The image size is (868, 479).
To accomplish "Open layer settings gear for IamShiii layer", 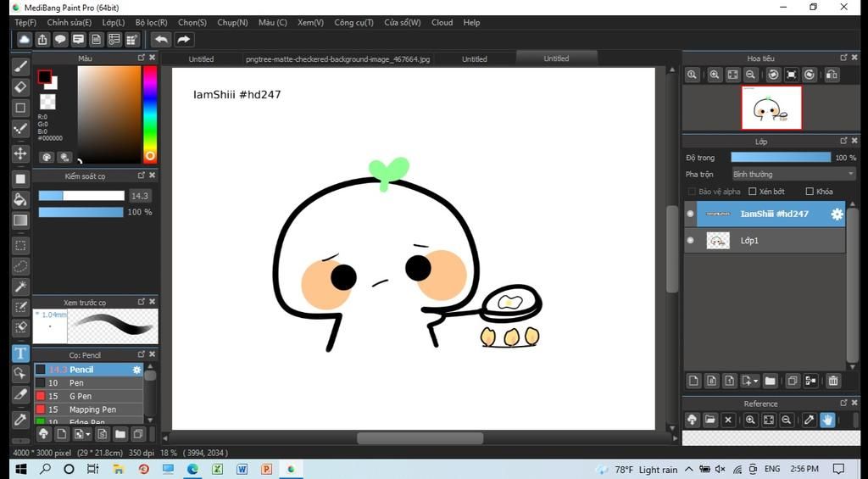I will point(837,214).
